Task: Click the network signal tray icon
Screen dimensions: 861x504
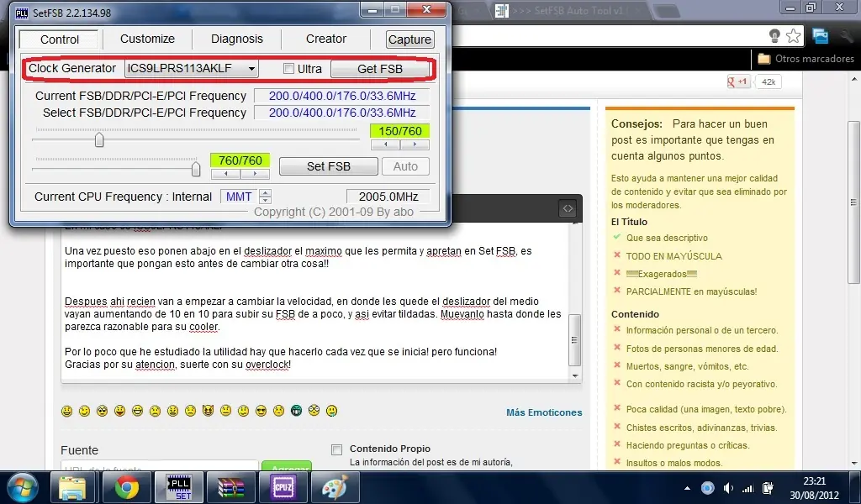Action: click(x=747, y=488)
